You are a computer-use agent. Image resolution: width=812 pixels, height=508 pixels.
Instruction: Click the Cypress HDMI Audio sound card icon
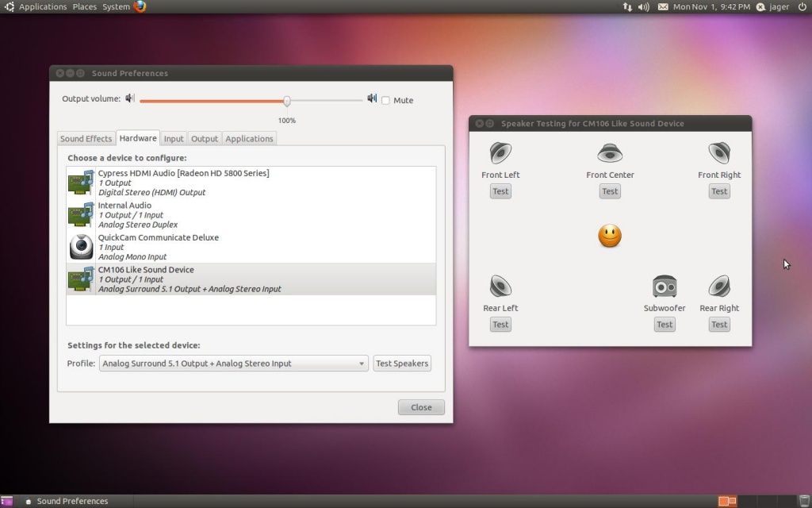coord(80,183)
